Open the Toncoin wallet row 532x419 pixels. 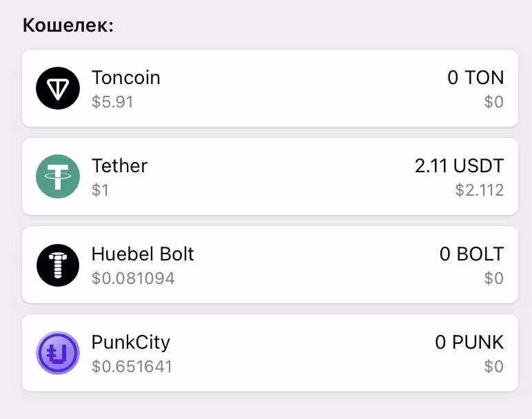[270, 88]
